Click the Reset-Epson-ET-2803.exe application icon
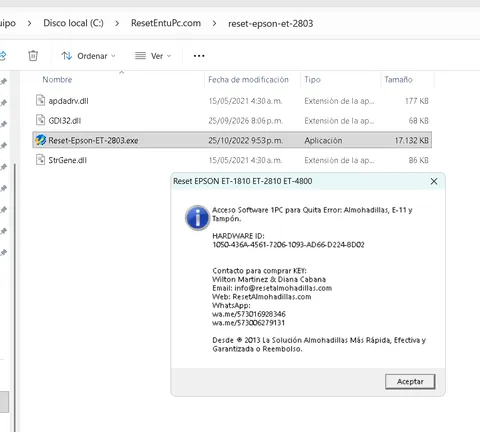The image size is (480, 432). [41, 140]
